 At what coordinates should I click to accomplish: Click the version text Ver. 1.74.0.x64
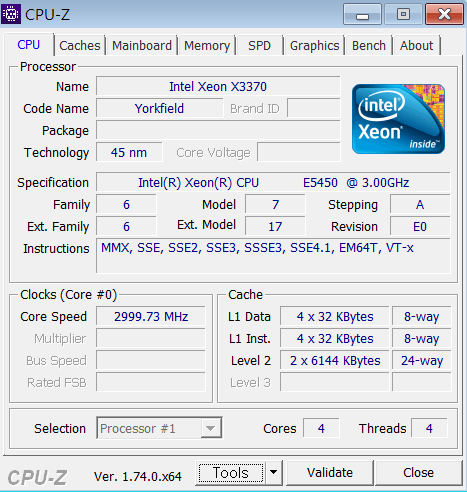138,477
